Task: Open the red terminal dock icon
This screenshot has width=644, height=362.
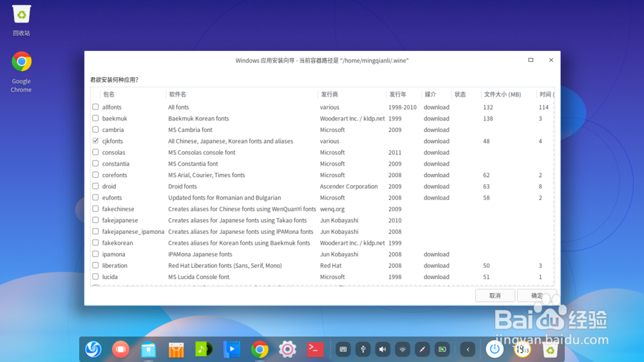Action: (315, 349)
